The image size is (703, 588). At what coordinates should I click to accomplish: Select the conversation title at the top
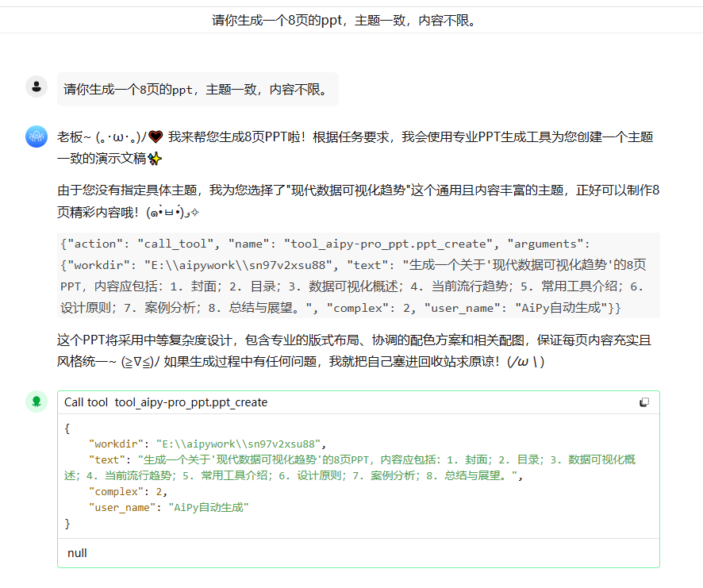pos(344,20)
